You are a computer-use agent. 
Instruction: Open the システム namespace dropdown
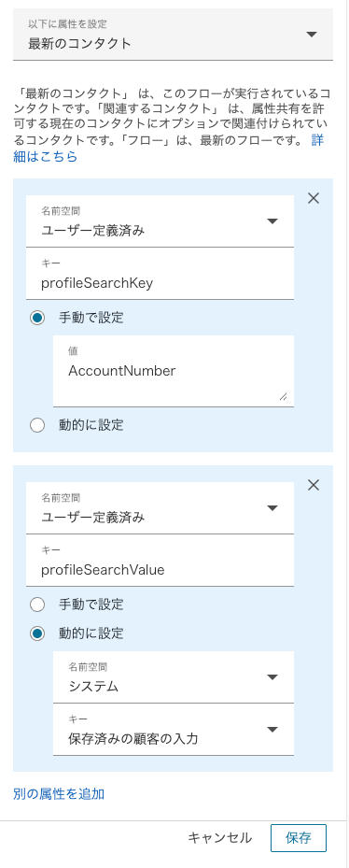174,677
